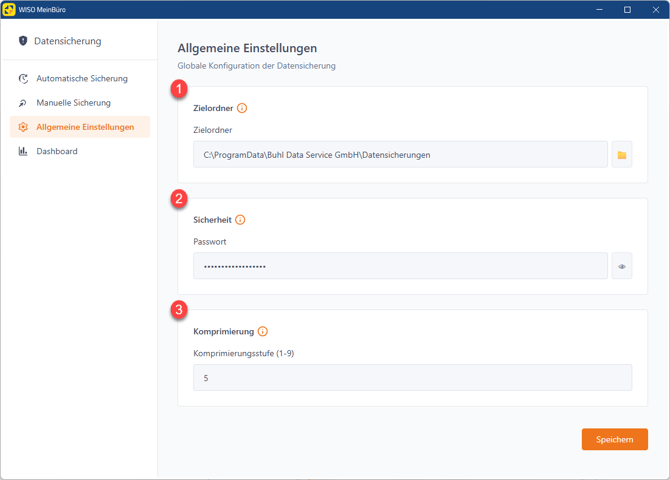Click the Datensicherung sidebar title
Viewport: 670px width, 480px height.
click(x=68, y=41)
